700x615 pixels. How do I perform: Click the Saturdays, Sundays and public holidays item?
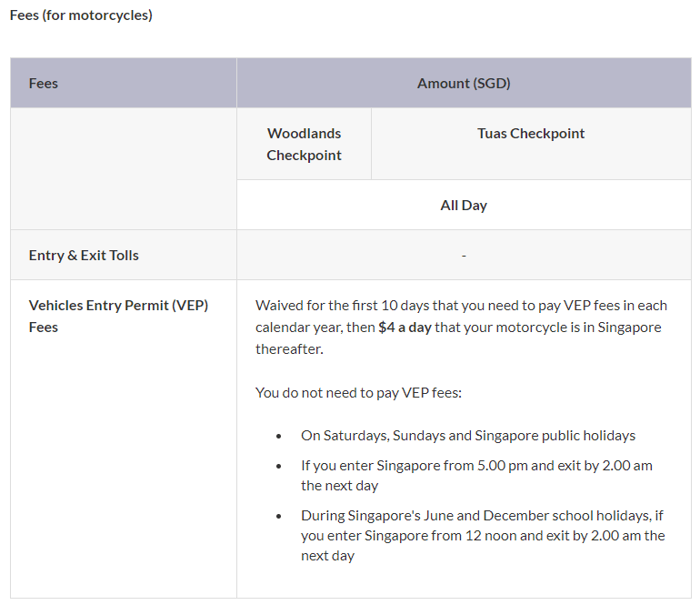(x=468, y=436)
